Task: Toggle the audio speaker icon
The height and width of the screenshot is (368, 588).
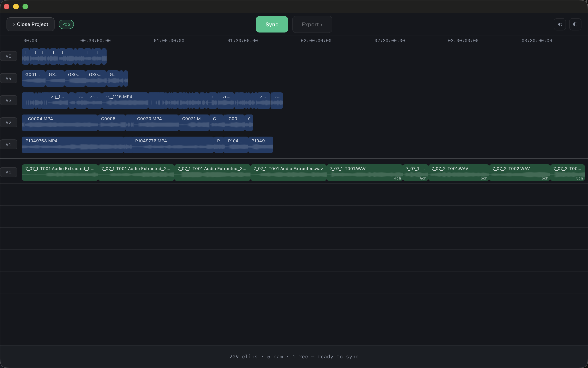Action: [x=560, y=24]
